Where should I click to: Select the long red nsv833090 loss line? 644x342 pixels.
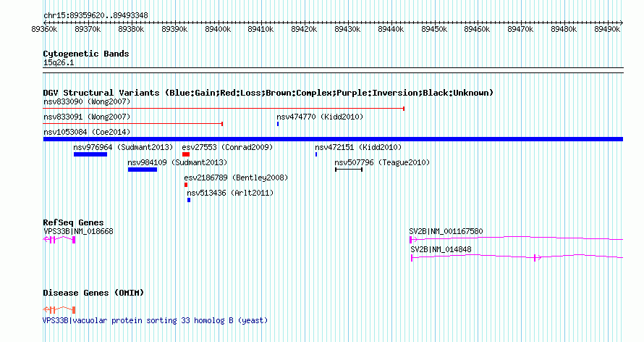224,109
